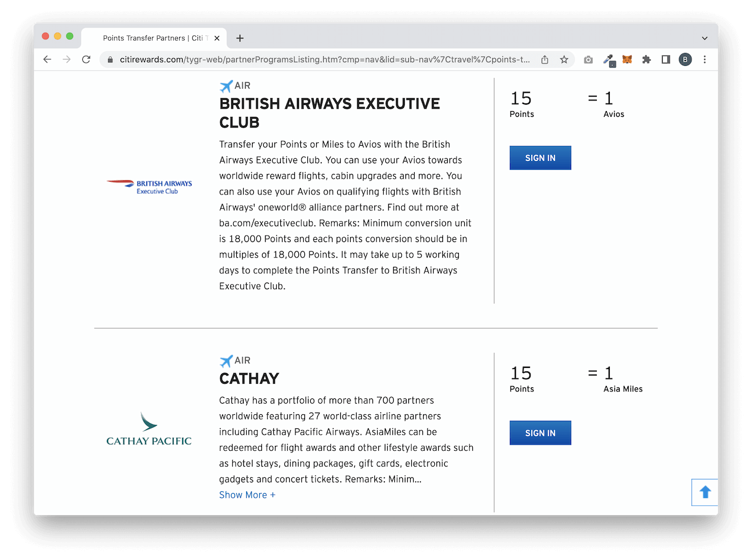Click the browser back arrow
The width and height of the screenshot is (752, 560).
(x=48, y=59)
